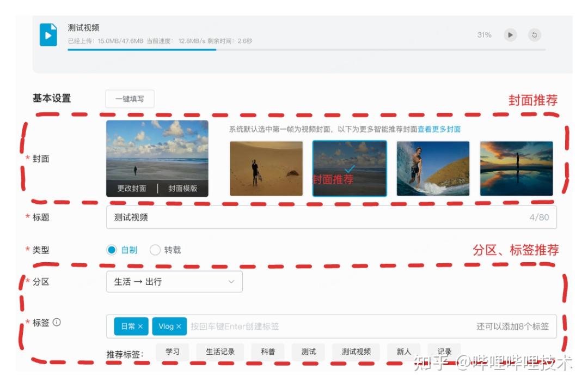The height and width of the screenshot is (387, 588).
Task: Click the retry upload circular arrow icon
Action: pyautogui.click(x=534, y=34)
